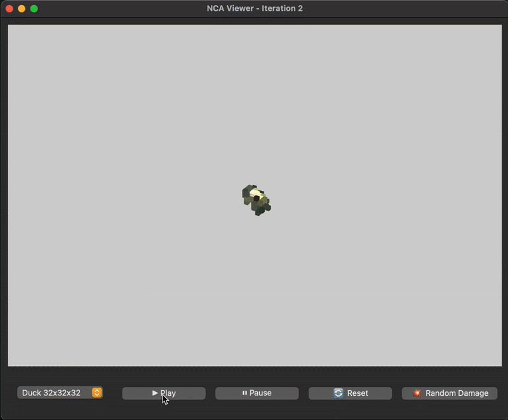
Task: Click the circular refresh icon on the Reset button
Action: [338, 393]
